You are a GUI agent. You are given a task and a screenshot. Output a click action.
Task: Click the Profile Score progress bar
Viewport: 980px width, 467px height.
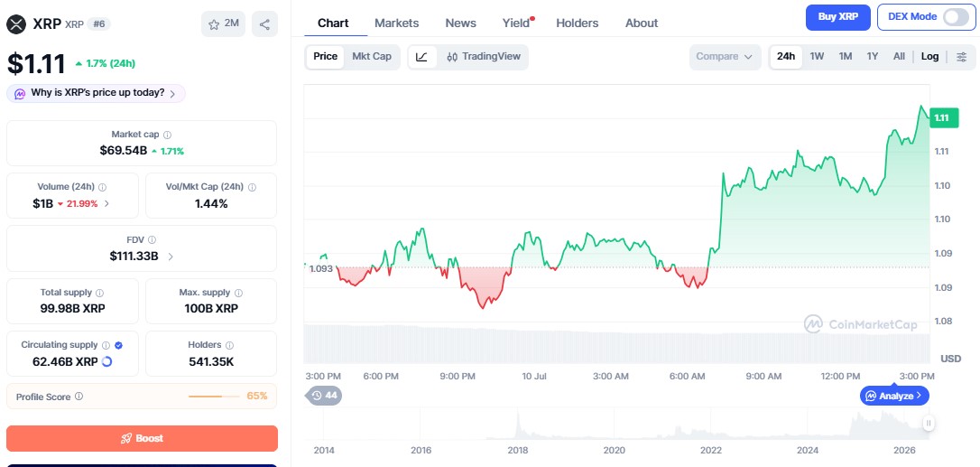[214, 397]
